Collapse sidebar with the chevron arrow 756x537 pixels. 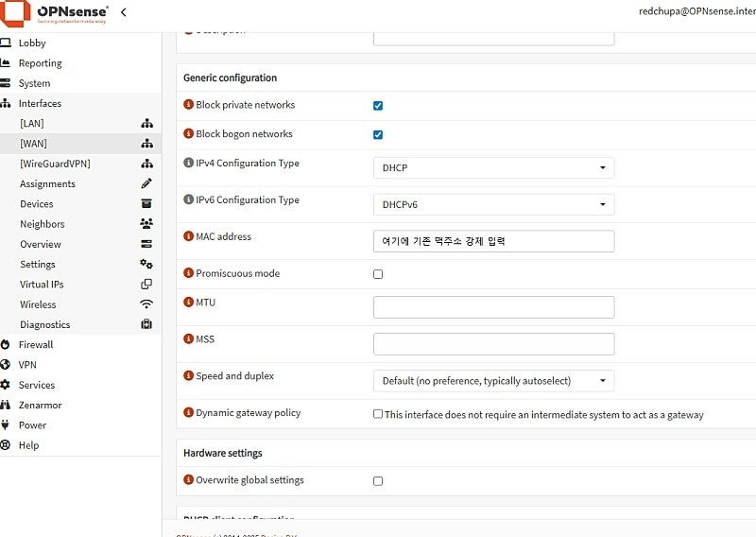pyautogui.click(x=124, y=12)
